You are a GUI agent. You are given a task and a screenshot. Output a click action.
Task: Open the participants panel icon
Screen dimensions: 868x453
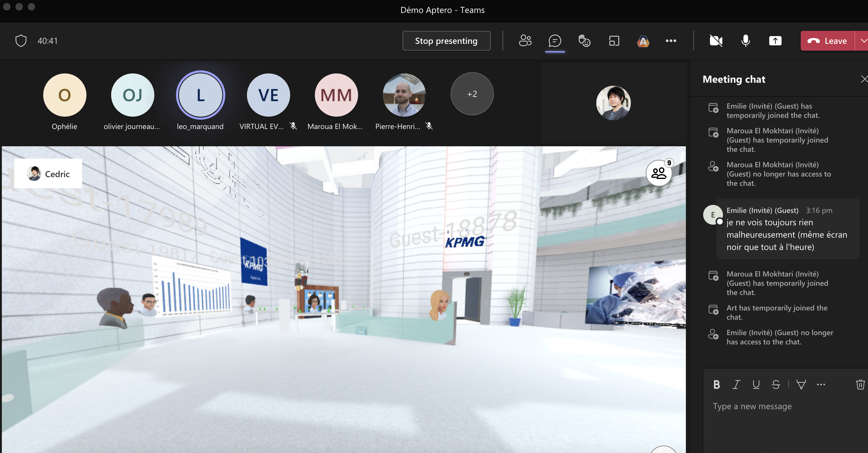[525, 41]
